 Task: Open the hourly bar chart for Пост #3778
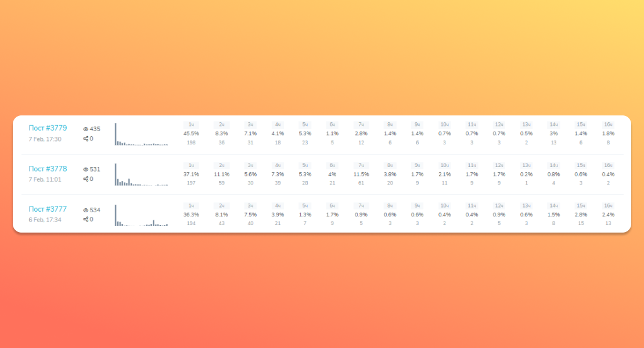pyautogui.click(x=141, y=175)
